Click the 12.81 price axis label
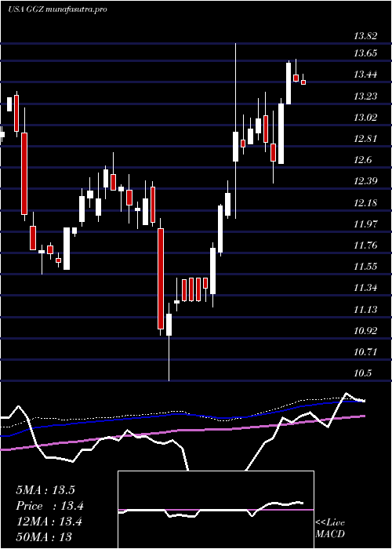 [x=365, y=139]
